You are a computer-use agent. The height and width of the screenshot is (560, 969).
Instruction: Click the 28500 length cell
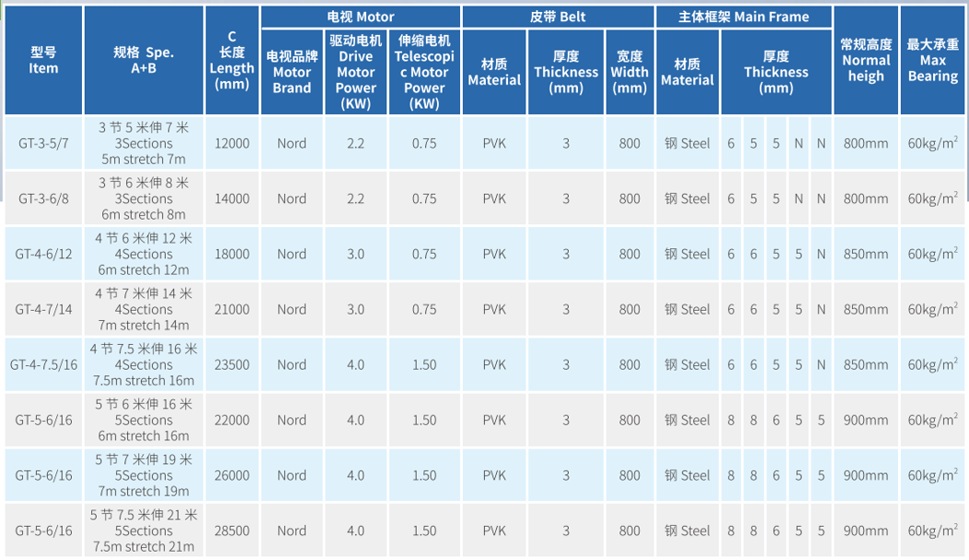point(232,531)
